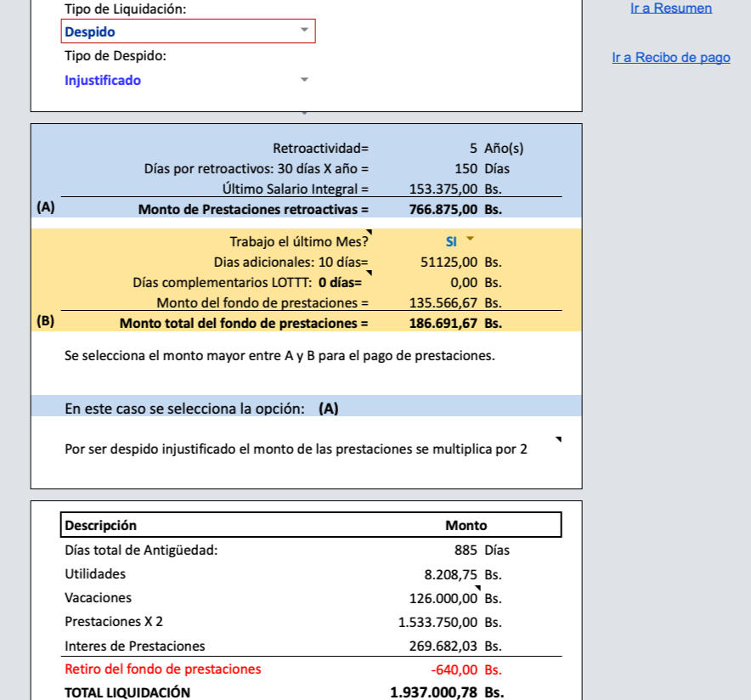This screenshot has height=700, width=751.
Task: Select Monto de Prestaciones retroactivas amount 766.875,00
Action: [443, 209]
